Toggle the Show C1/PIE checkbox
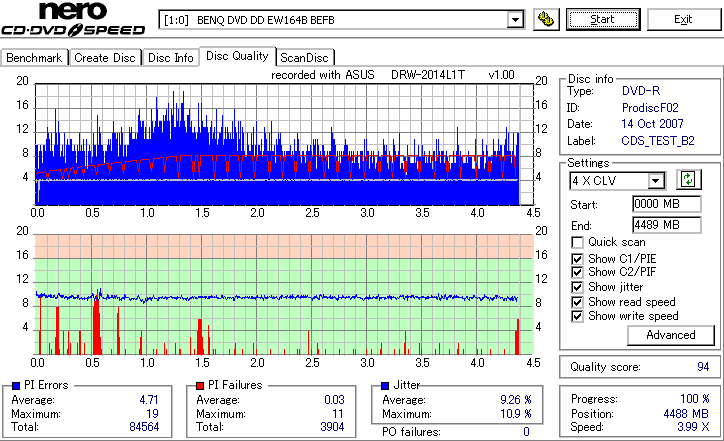Image resolution: width=724 pixels, height=441 pixels. point(577,259)
